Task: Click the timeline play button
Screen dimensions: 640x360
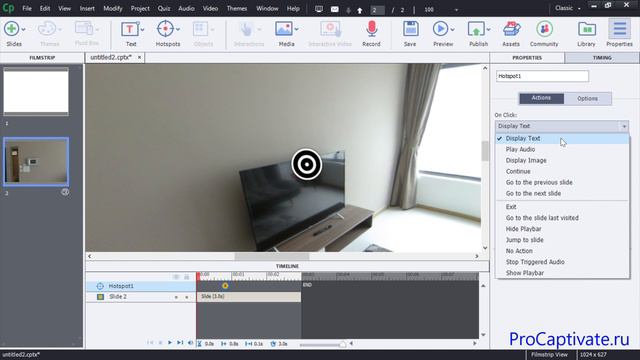Action: pos(169,343)
